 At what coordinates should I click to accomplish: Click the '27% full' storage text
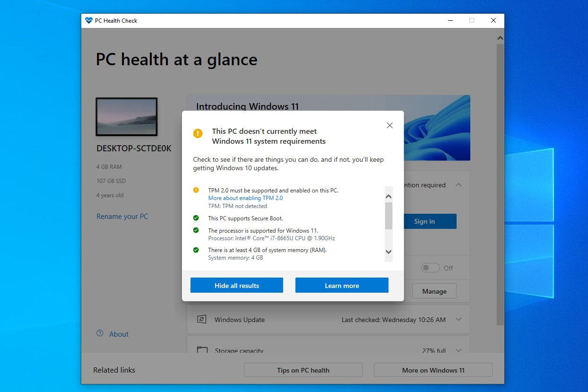coord(434,351)
